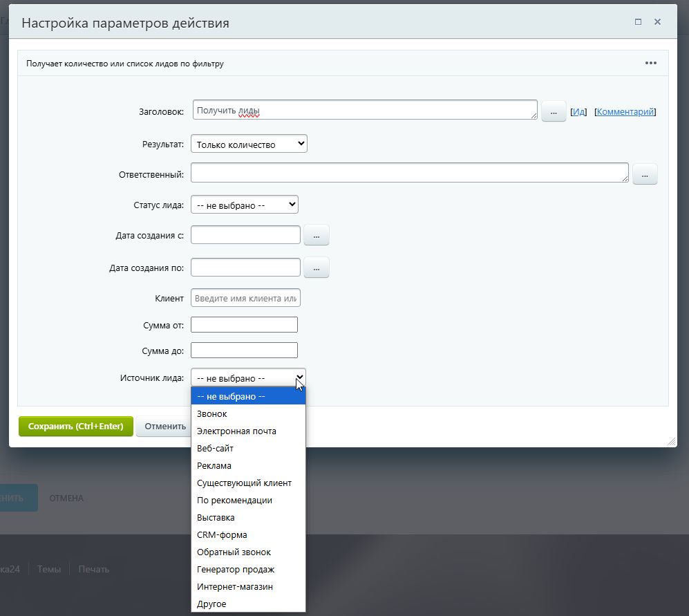Close the Настройка параметров действия dialog
The image size is (689, 616).
pos(657,22)
